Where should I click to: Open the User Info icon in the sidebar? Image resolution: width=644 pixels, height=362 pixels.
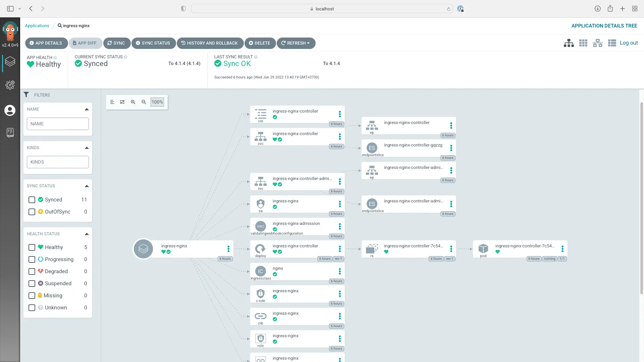[x=10, y=110]
